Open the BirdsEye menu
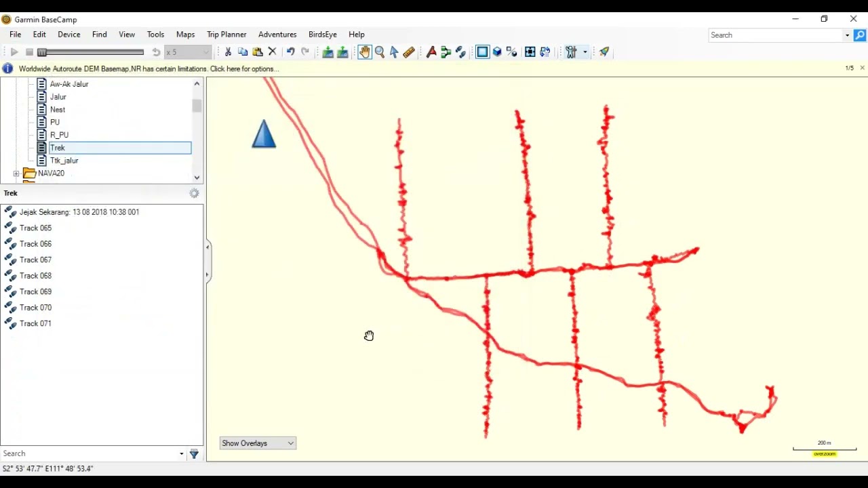Screen dimensions: 868x488 click(323, 35)
